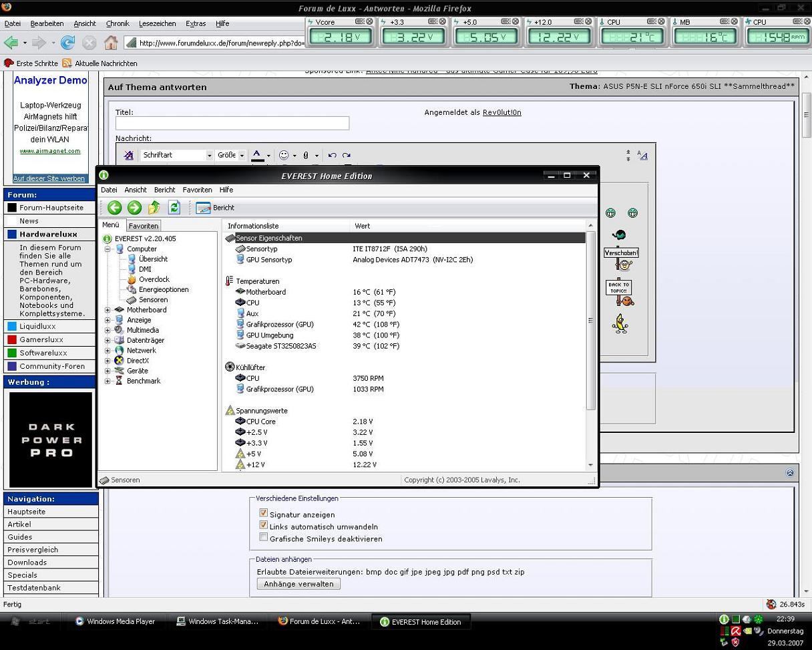This screenshot has width=812, height=650.
Task: Click Firefox stop loading button
Action: [89, 43]
